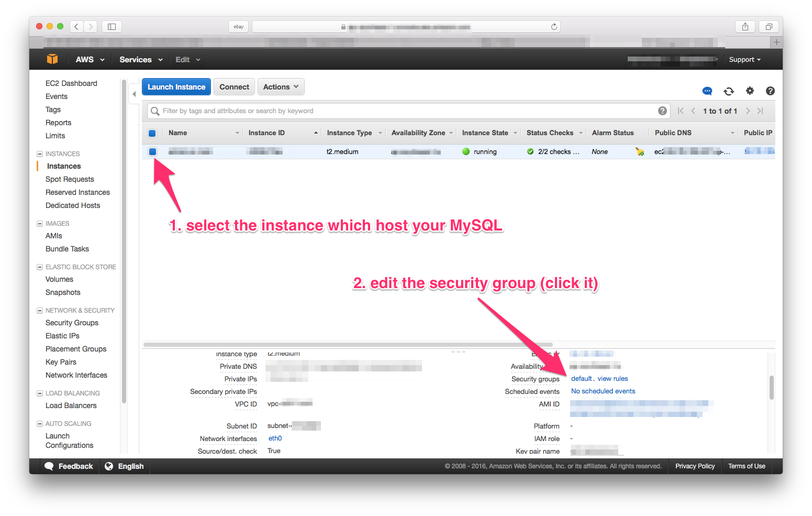Collapse the INSTANCES sidebar section
The image size is (812, 516).
[40, 154]
